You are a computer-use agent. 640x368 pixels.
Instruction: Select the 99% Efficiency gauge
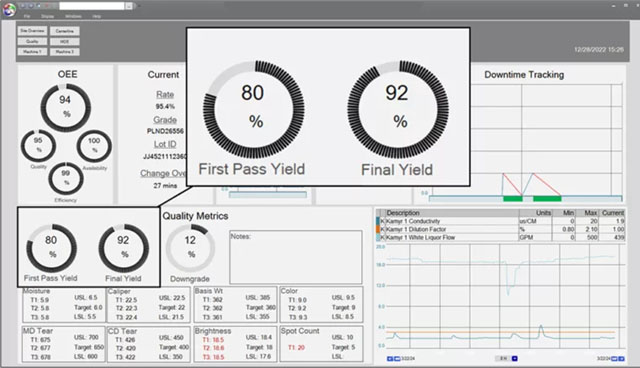pos(66,178)
